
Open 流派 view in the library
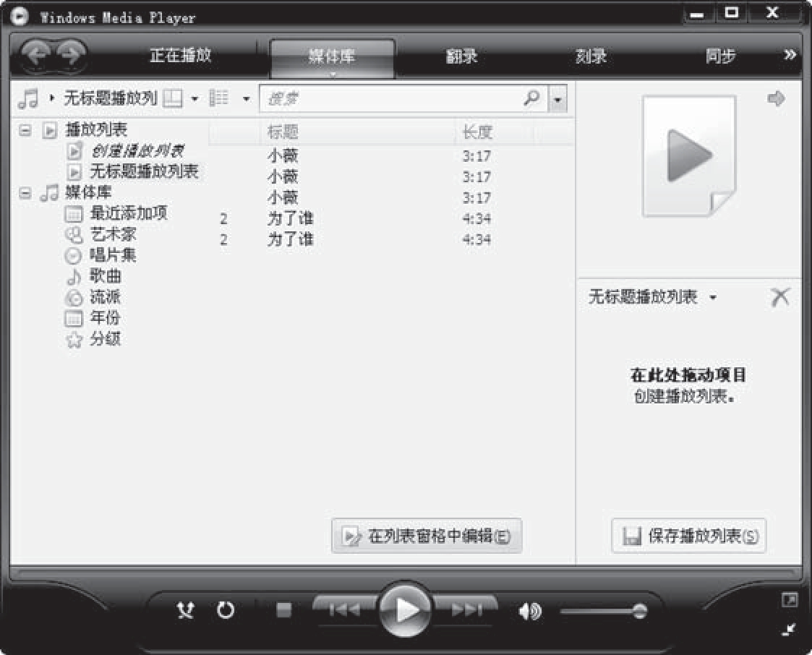[x=105, y=296]
